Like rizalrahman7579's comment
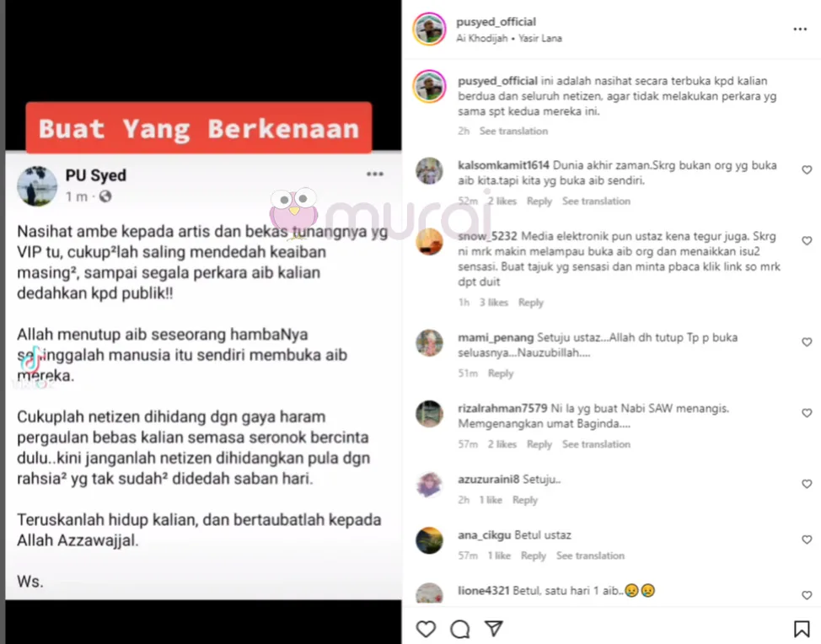 point(807,412)
